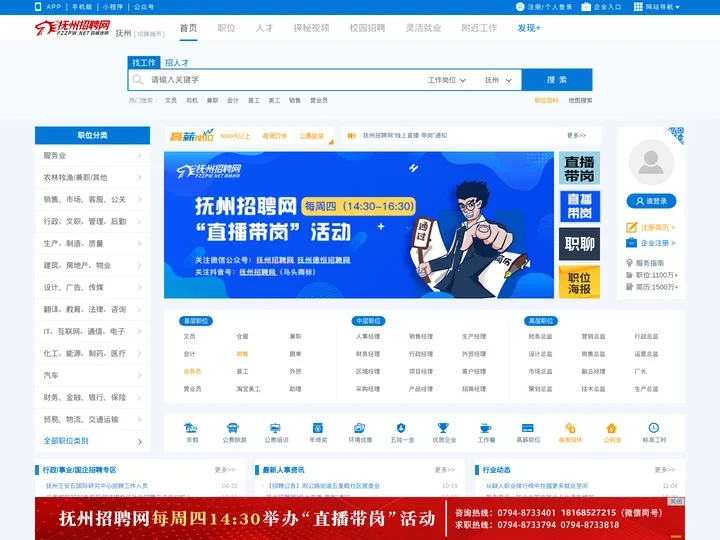Screen dimensions: 720x540
Task: Click the 公积金 house icon
Action: (x=612, y=428)
